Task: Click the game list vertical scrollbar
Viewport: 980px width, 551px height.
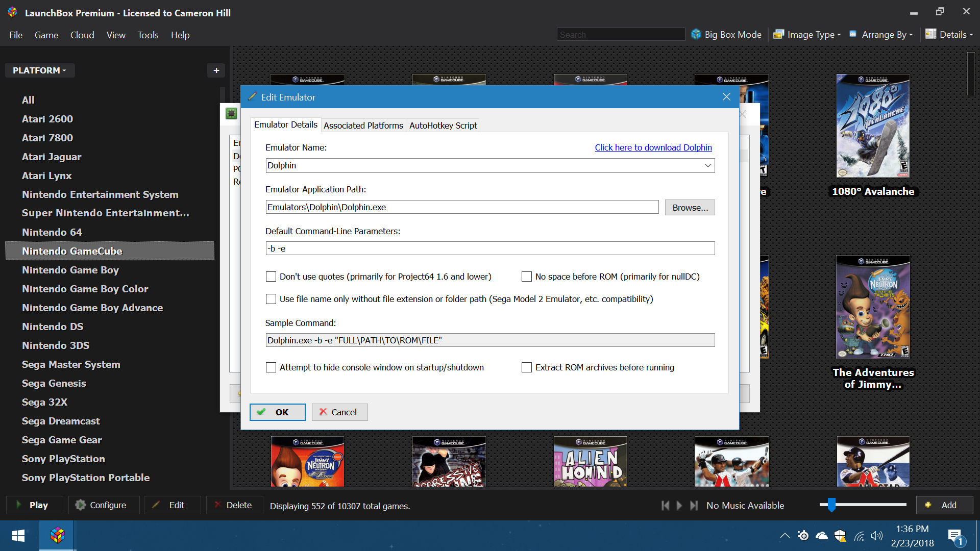Action: tap(970, 73)
